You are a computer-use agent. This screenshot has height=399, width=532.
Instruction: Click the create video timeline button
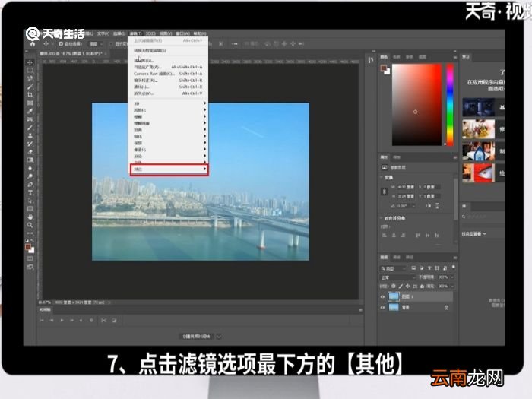tap(196, 337)
